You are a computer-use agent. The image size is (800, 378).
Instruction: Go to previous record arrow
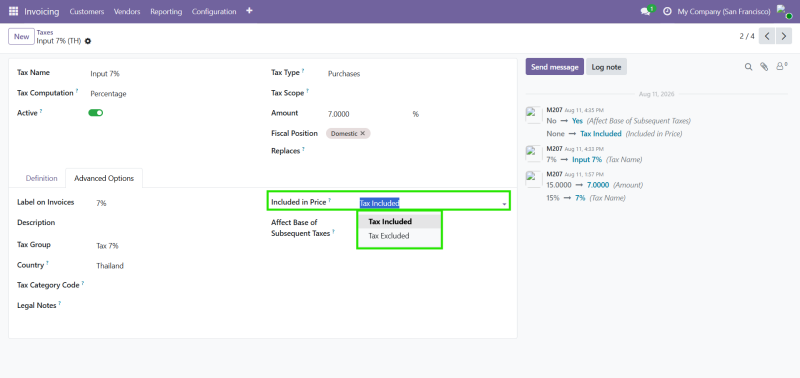767,36
